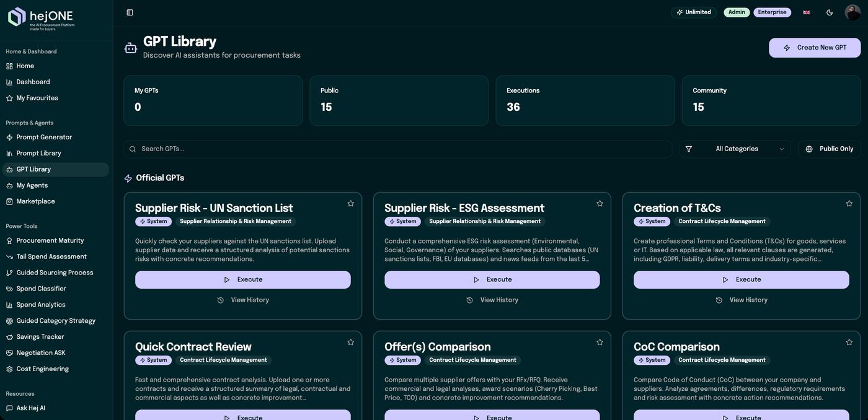View History for UN Sanction List
Image resolution: width=868 pixels, height=420 pixels.
243,300
